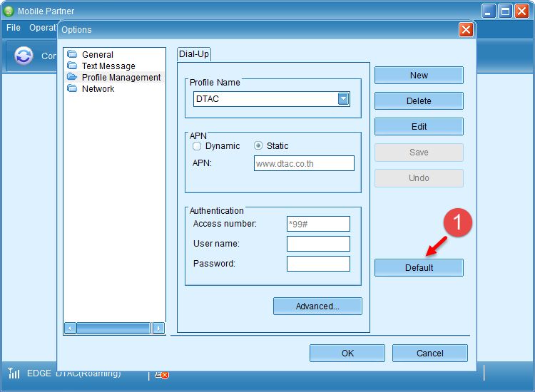Click the Cancel button
Image resolution: width=535 pixels, height=392 pixels.
pos(430,353)
